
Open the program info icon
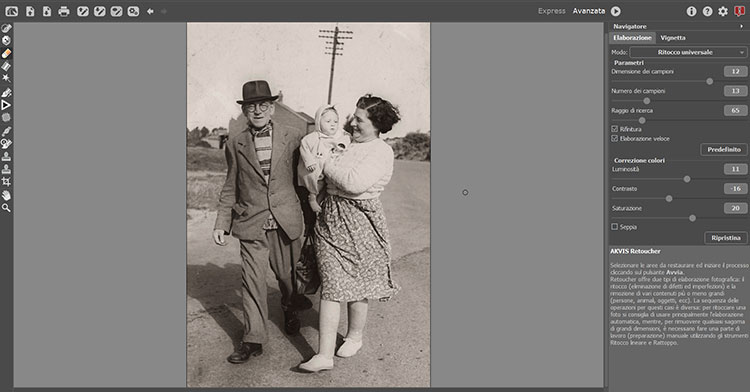691,11
